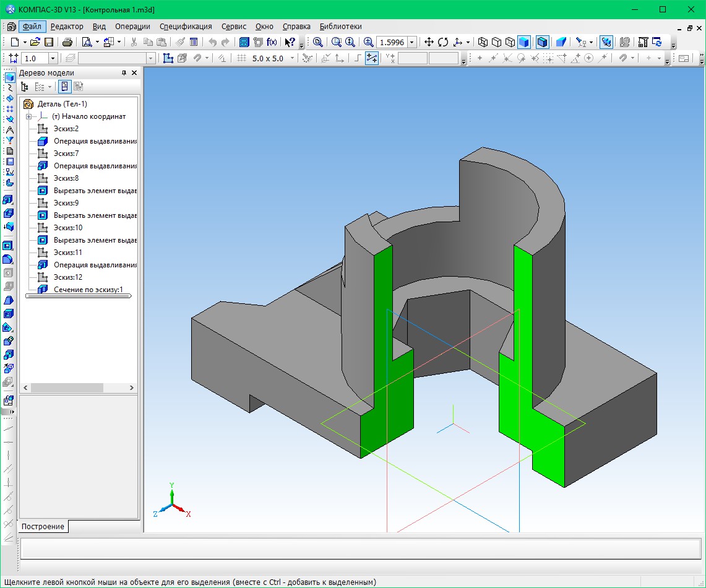Click the Zoom in magnifier icon

click(x=369, y=42)
